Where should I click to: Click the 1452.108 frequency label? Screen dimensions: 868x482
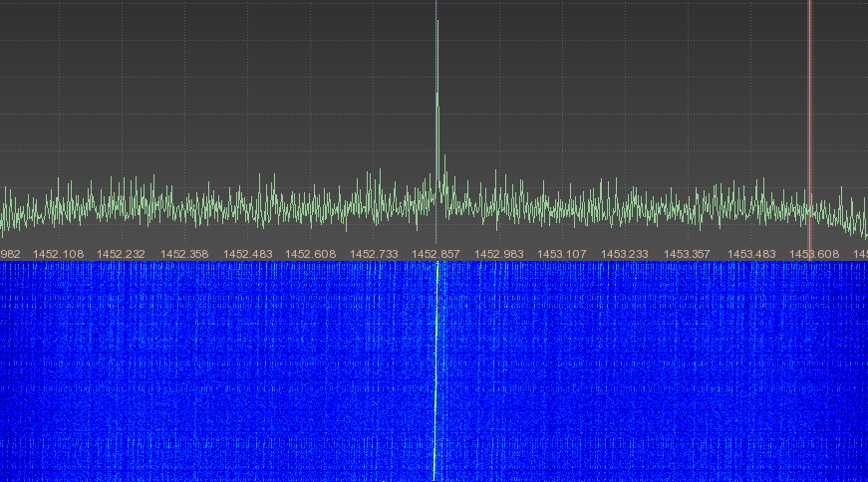[59, 254]
